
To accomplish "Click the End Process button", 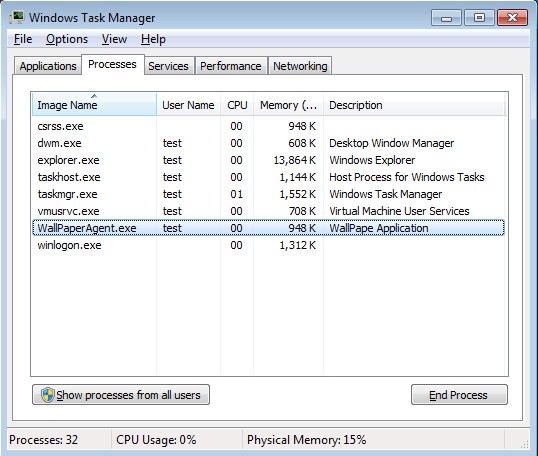I will point(459,395).
